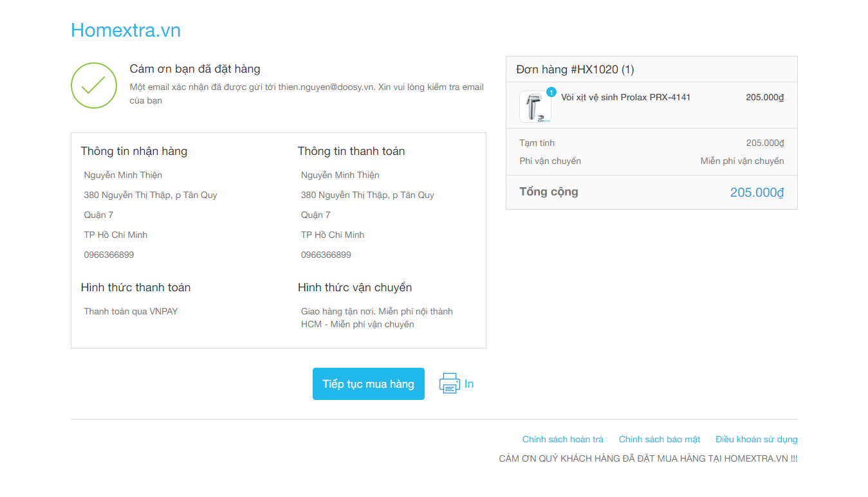Click the Tổng cộng total amount 205.000₫

tap(757, 192)
